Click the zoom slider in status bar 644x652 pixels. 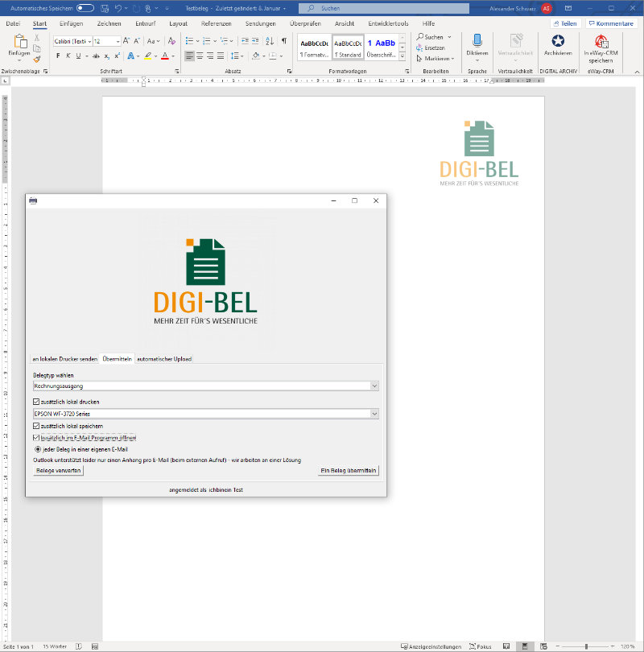click(x=586, y=646)
